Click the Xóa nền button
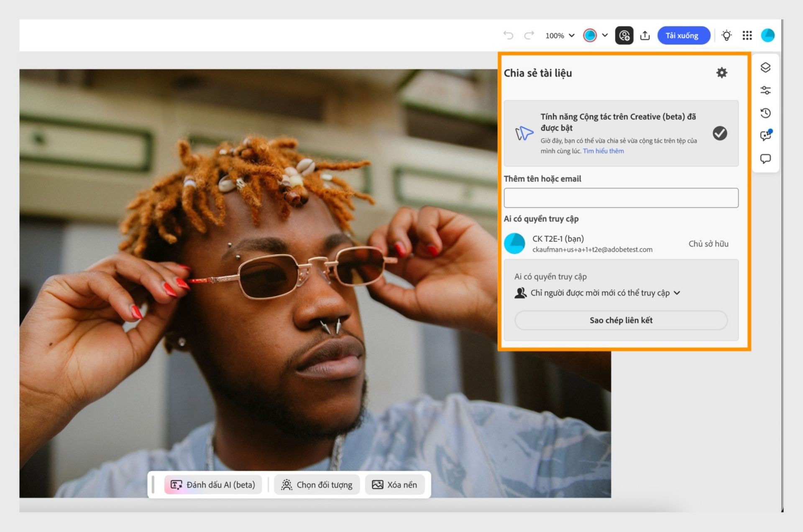This screenshot has width=803, height=532. tap(395, 485)
